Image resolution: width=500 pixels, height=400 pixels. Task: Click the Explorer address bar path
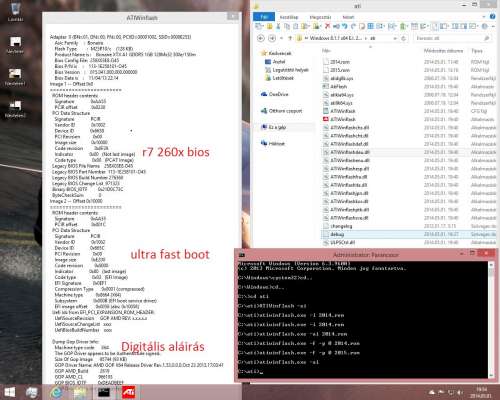(x=347, y=38)
